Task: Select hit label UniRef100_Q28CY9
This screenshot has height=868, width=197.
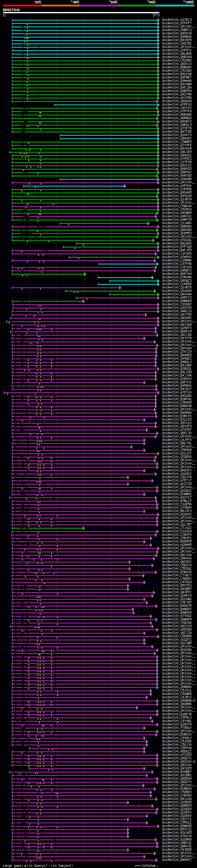Action: pyautogui.click(x=177, y=725)
